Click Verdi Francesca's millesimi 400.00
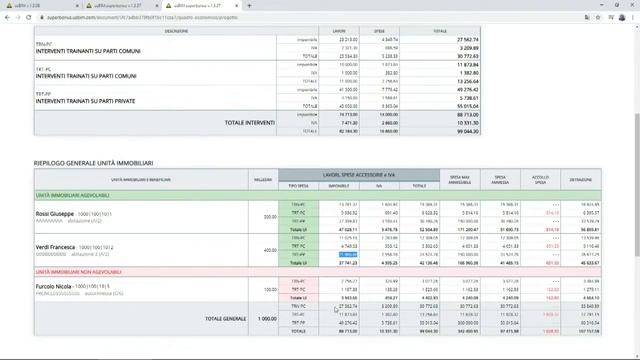The image size is (640, 360). point(270,250)
